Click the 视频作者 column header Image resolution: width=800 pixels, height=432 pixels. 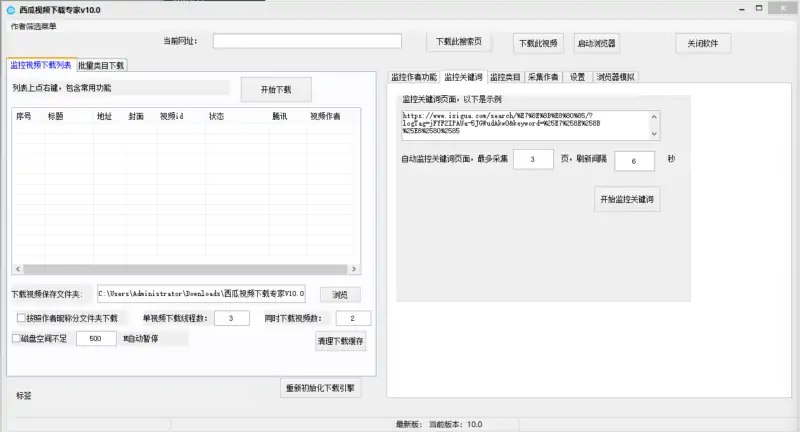click(x=332, y=116)
